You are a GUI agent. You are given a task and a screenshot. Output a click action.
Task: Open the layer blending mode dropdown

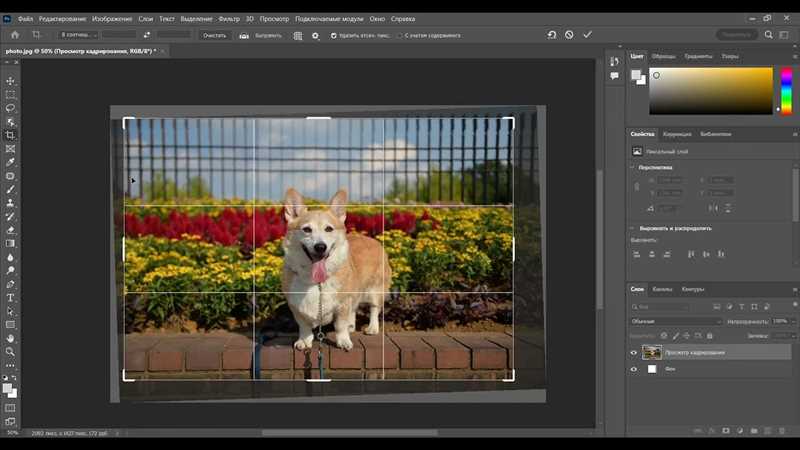click(676, 321)
